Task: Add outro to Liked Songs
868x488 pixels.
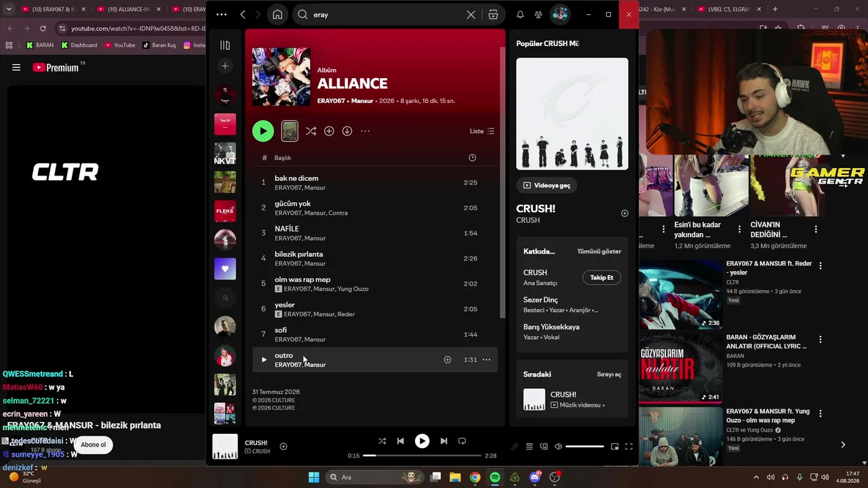Action: [x=448, y=360]
